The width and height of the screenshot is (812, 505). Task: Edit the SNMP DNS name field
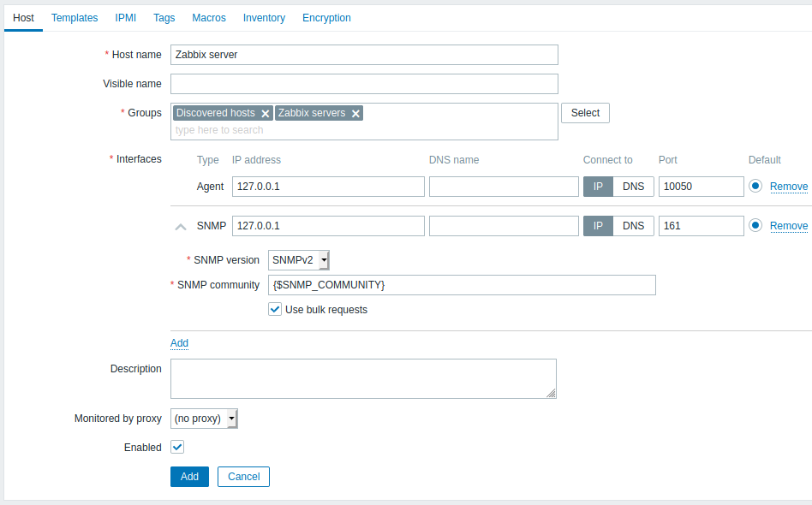point(504,226)
